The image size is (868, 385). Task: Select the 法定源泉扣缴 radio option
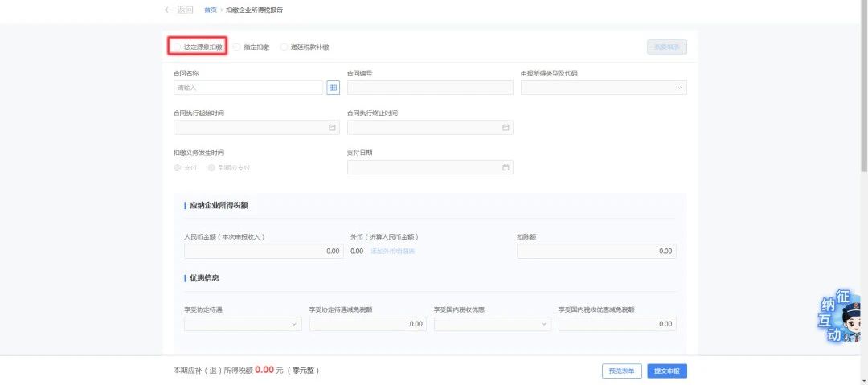pos(177,47)
